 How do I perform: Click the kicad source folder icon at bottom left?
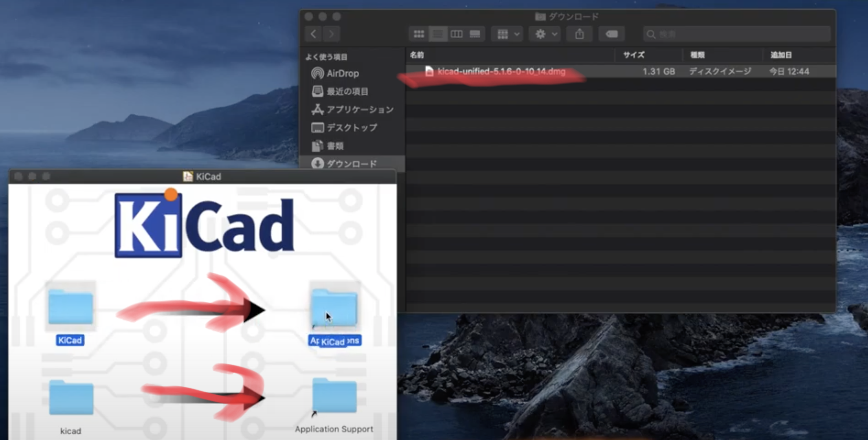pos(70,398)
